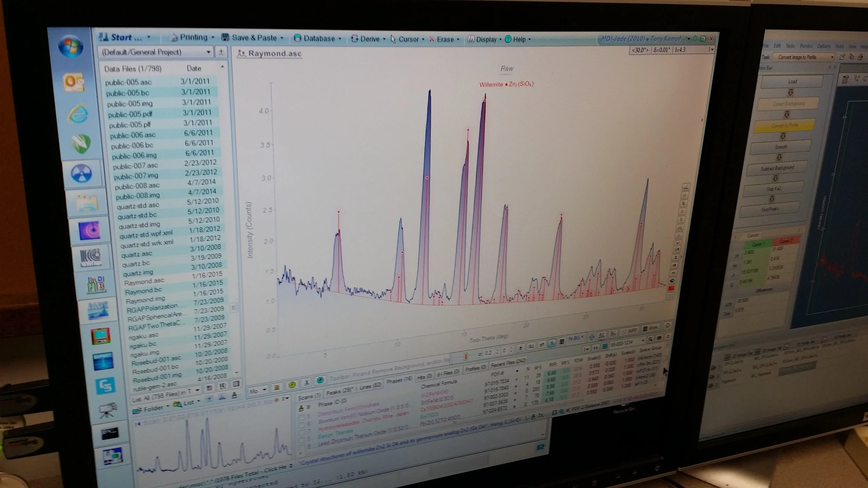The width and height of the screenshot is (868, 488).
Task: Click the orange marker on the sigma slider
Action: click(x=465, y=356)
